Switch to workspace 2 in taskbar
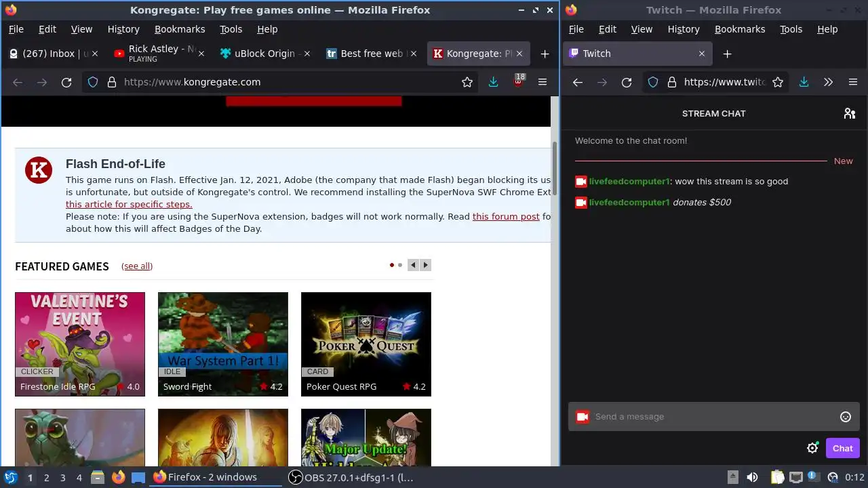The image size is (868, 488). tap(46, 477)
